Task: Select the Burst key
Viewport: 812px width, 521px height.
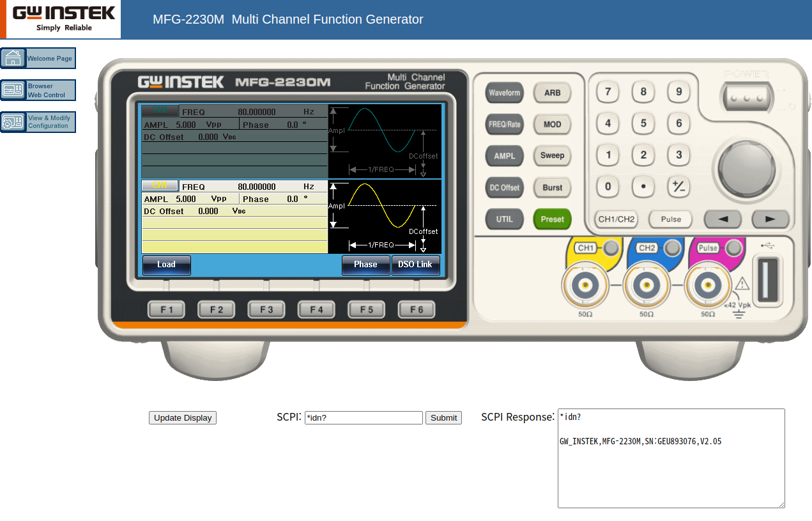Action: click(552, 187)
